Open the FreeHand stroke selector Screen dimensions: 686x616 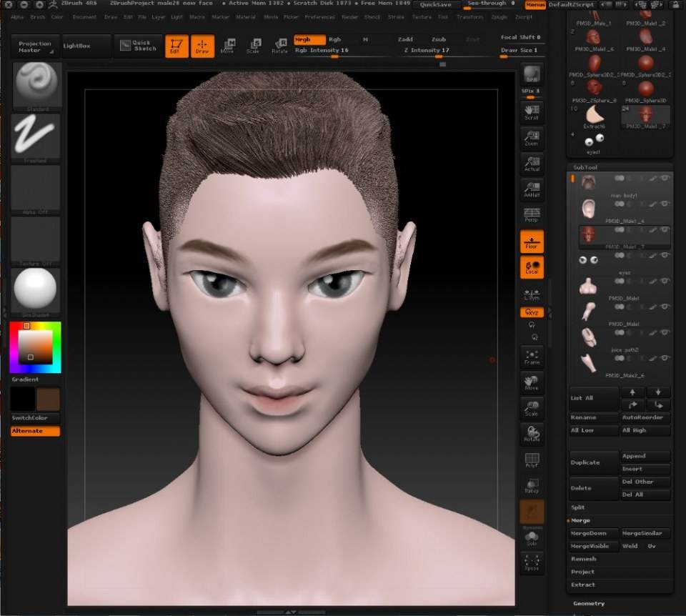click(x=35, y=138)
